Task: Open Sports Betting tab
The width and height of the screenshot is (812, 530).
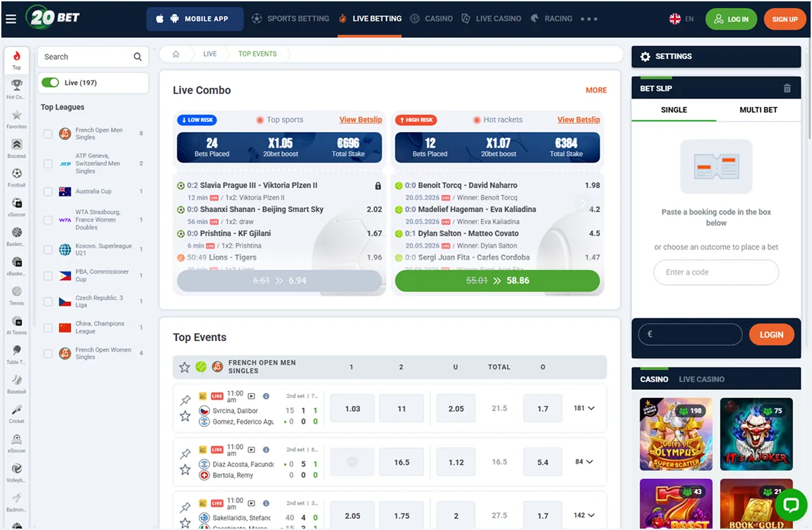Action: click(290, 19)
